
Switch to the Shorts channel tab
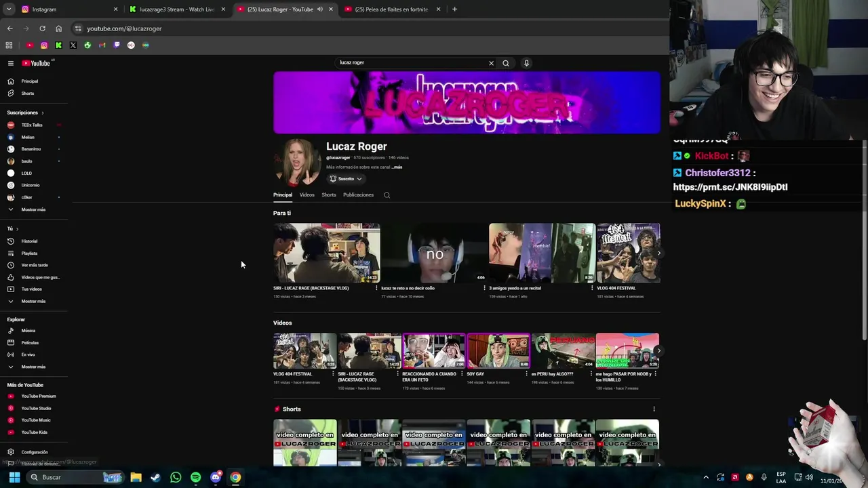click(329, 195)
